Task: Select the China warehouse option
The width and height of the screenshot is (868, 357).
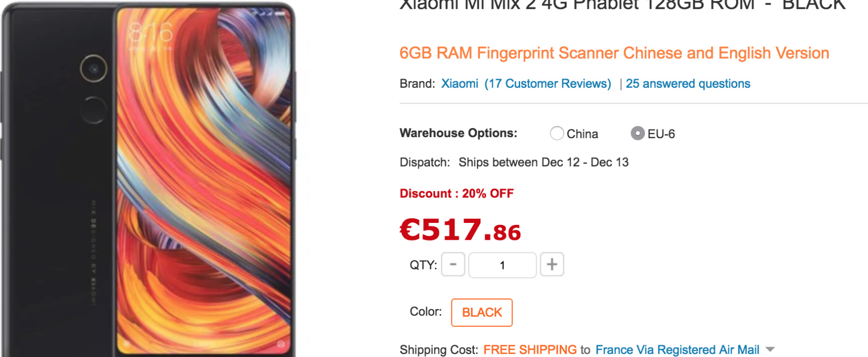Action: pyautogui.click(x=557, y=134)
